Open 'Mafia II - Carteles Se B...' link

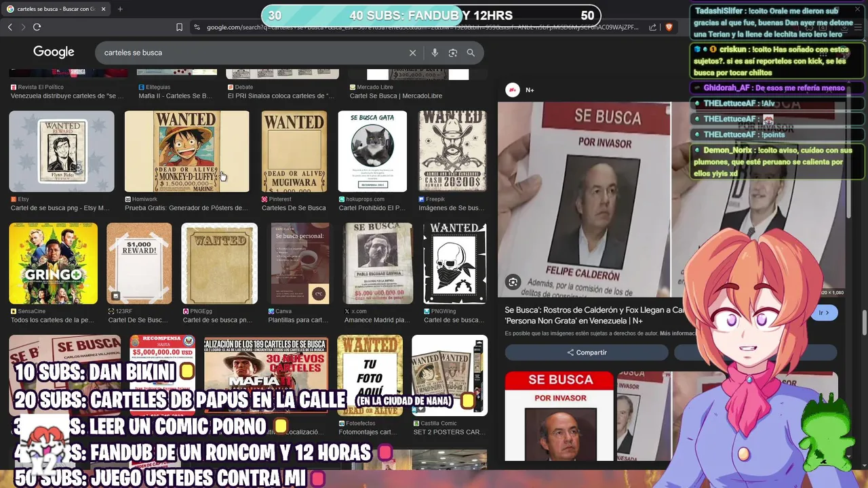pos(176,96)
